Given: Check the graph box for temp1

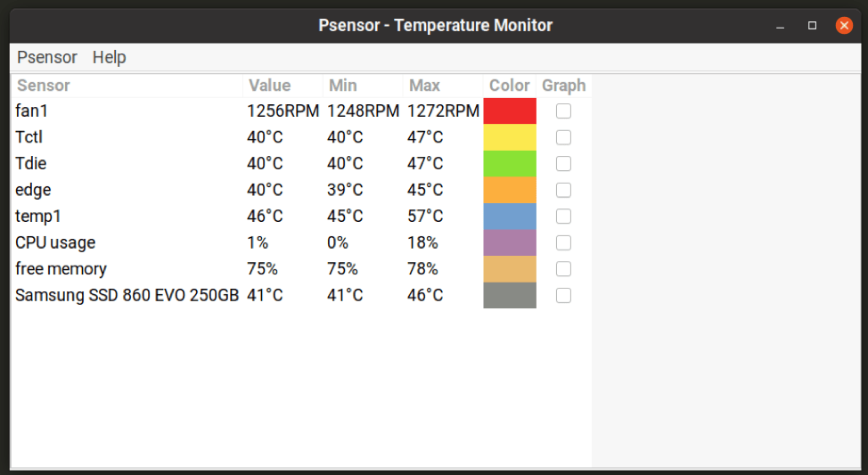Looking at the screenshot, I should click(x=563, y=216).
